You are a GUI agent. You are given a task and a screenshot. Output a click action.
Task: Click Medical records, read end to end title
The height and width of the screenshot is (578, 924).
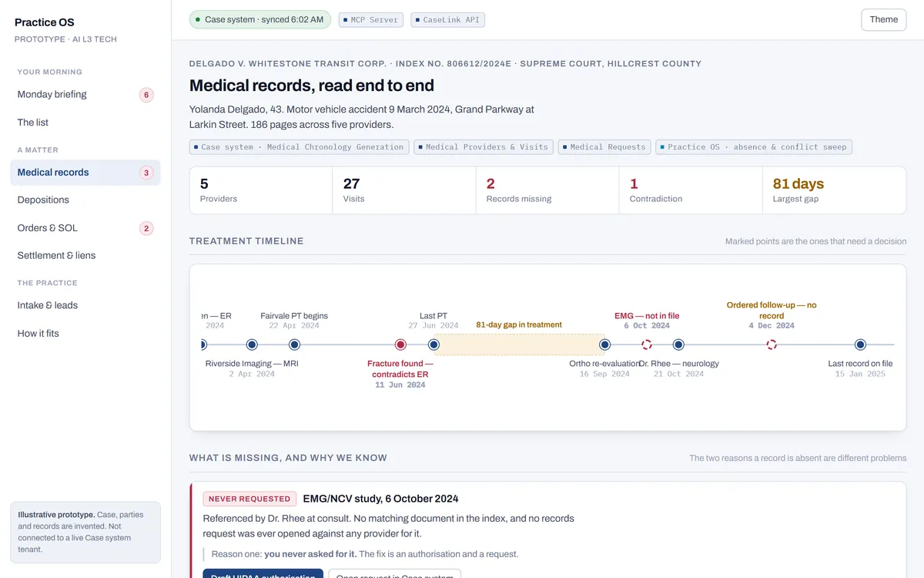click(x=312, y=86)
